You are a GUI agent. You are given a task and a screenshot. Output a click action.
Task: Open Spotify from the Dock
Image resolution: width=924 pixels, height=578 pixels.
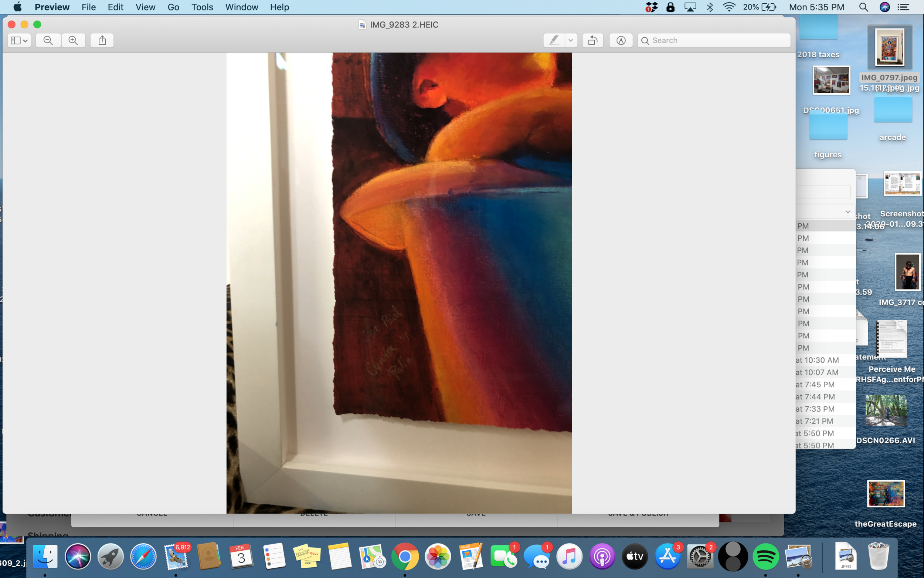pos(765,556)
